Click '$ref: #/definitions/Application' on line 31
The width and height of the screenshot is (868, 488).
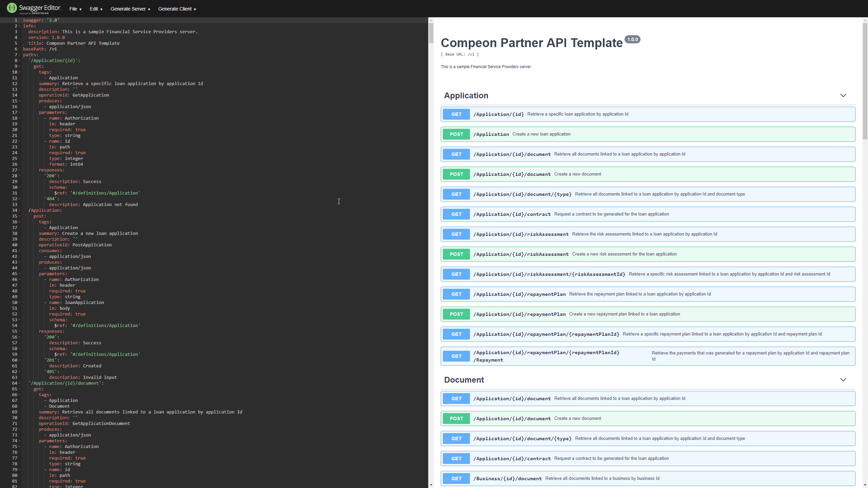point(97,193)
